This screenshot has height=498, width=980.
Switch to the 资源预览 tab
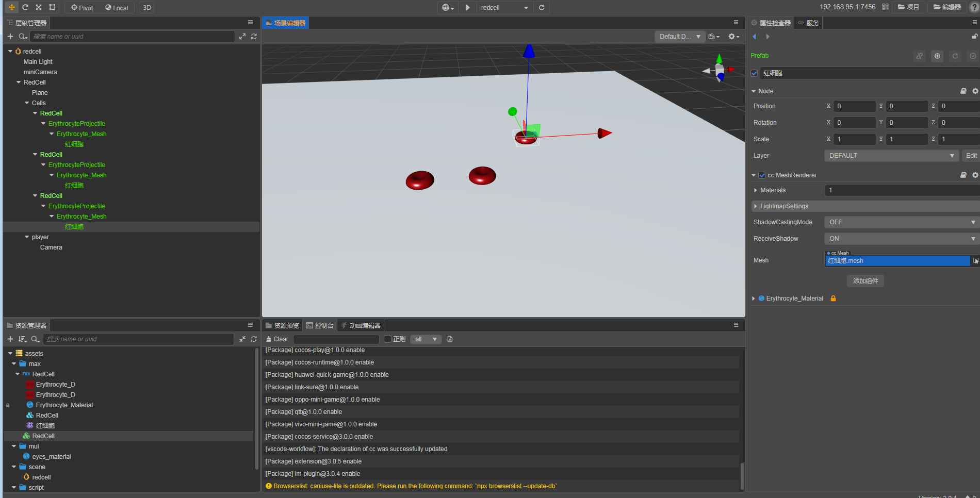click(x=282, y=325)
